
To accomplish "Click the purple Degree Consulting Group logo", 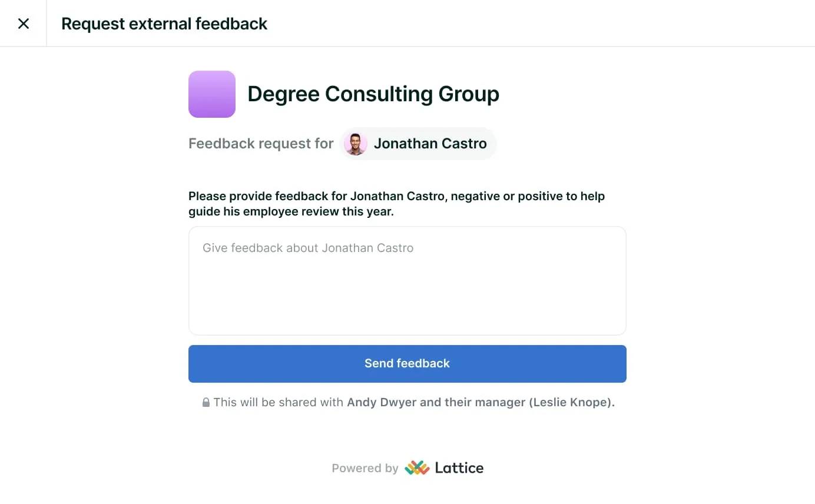I will point(212,94).
